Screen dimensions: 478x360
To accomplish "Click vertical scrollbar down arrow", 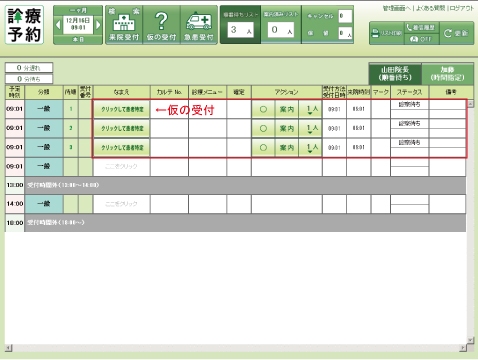I will click(470, 340).
